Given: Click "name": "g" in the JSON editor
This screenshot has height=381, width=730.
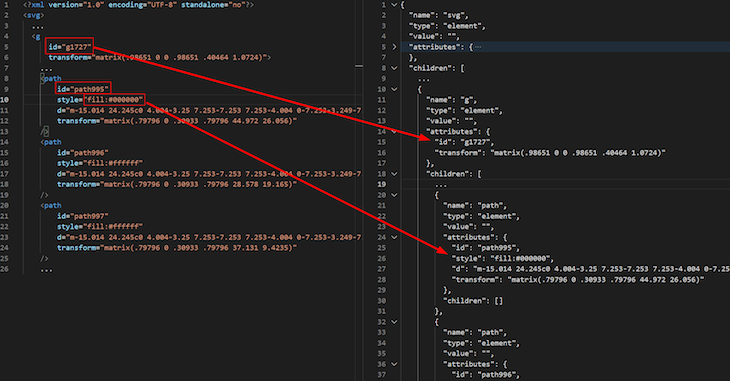Looking at the screenshot, I should coord(452,100).
